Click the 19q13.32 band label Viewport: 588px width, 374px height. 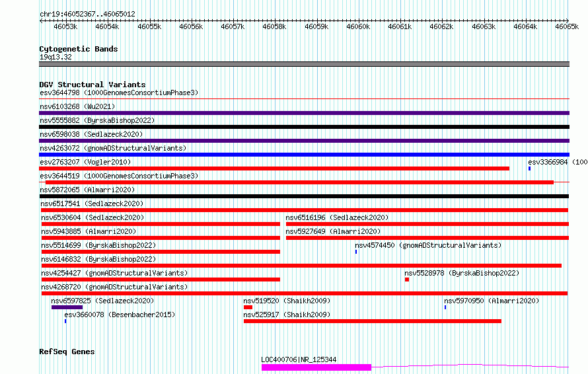pos(55,57)
